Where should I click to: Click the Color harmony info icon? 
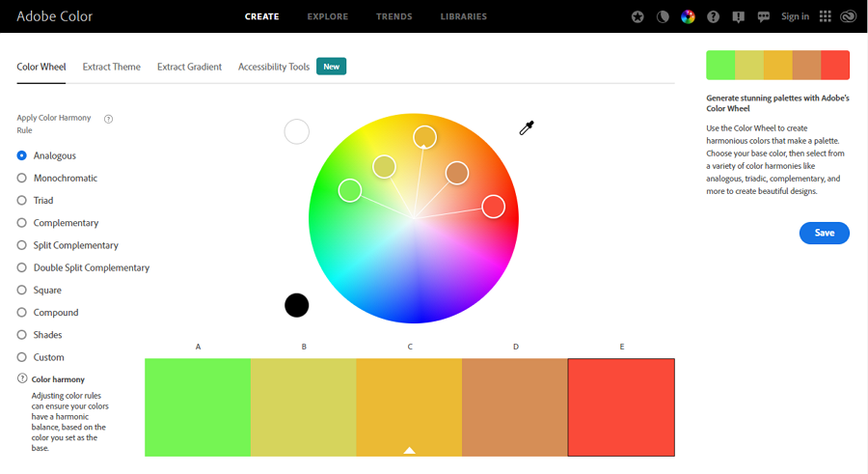pos(22,378)
